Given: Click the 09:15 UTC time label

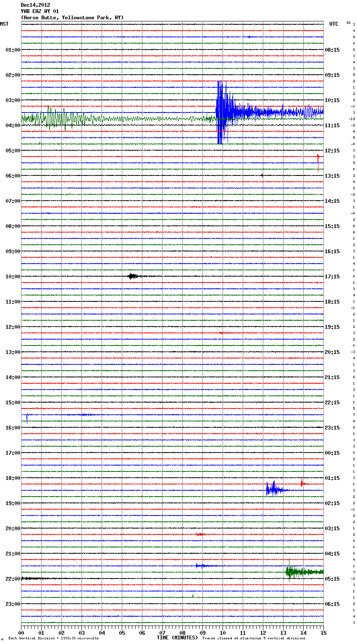Looking at the screenshot, I should coord(332,75).
